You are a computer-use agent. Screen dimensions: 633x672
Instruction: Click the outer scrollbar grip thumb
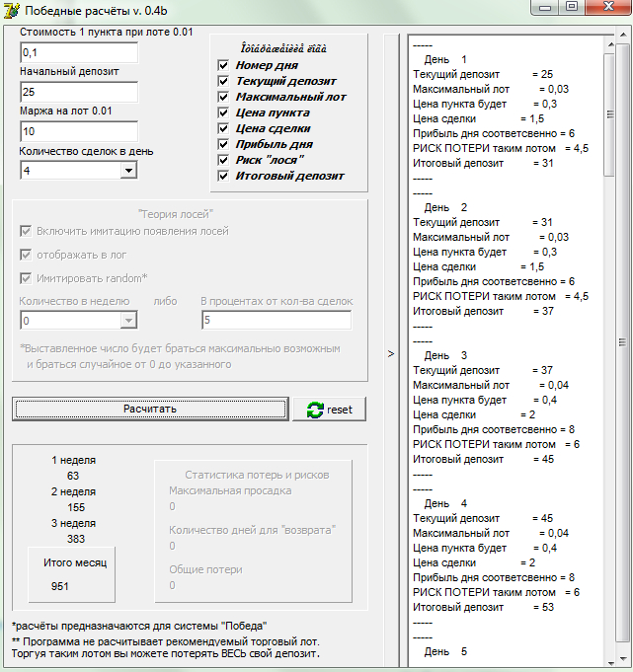[622, 342]
